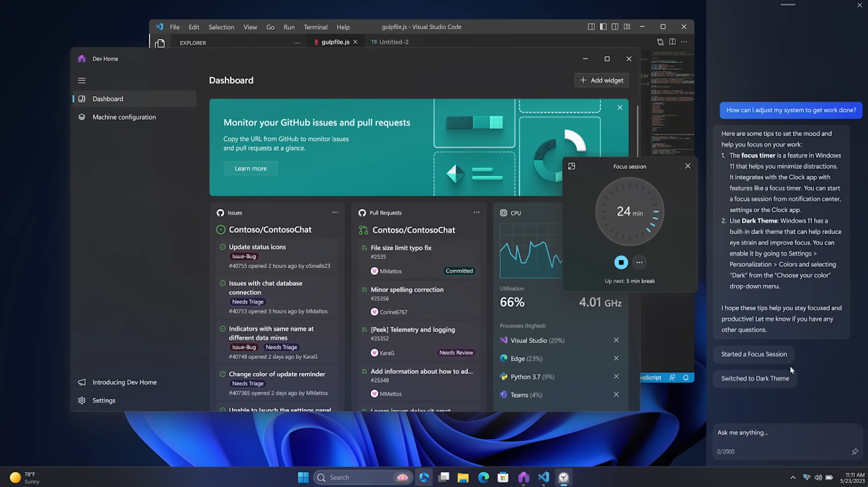Adjust the focus session timer dial
868x487 pixels.
pyautogui.click(x=630, y=212)
